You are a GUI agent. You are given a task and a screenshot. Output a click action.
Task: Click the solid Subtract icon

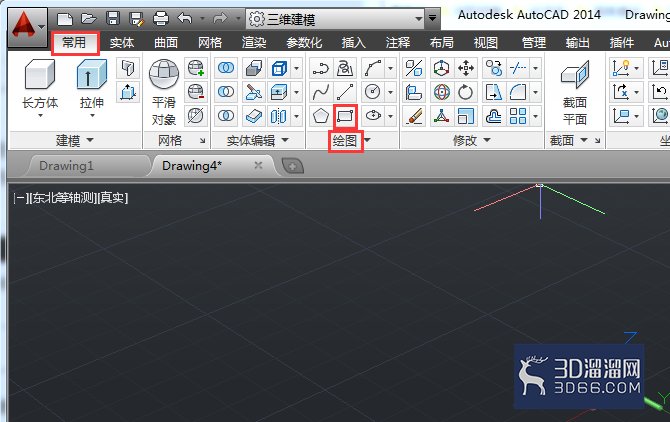point(226,91)
